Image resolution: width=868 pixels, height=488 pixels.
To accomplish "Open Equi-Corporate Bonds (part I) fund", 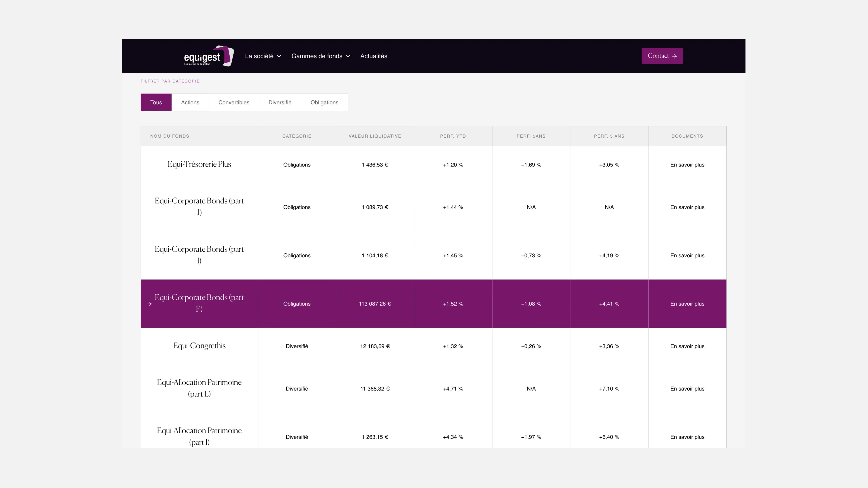I will (x=199, y=255).
